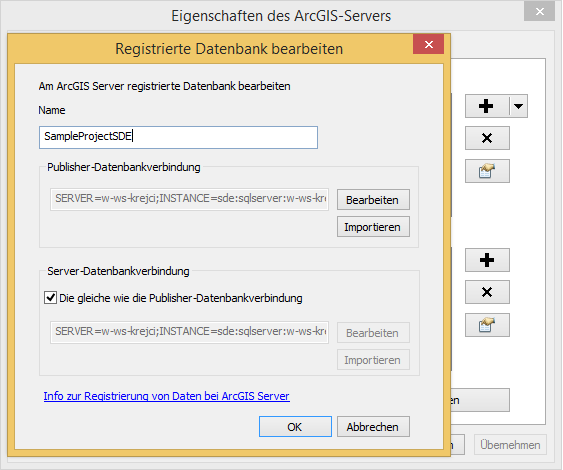563x470 pixels.
Task: Click the lower X remove button in background window
Action: pyautogui.click(x=487, y=292)
